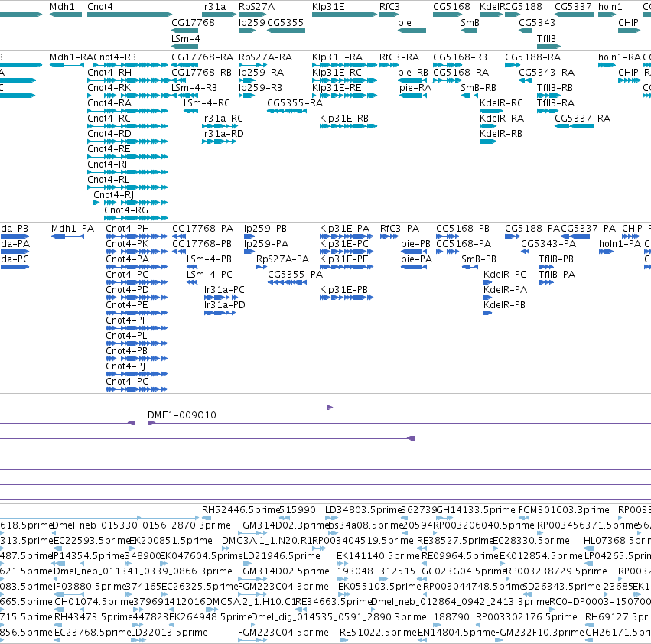Open the 'CG17768-RA' transcript label
The image size is (651, 644).
pos(203,57)
